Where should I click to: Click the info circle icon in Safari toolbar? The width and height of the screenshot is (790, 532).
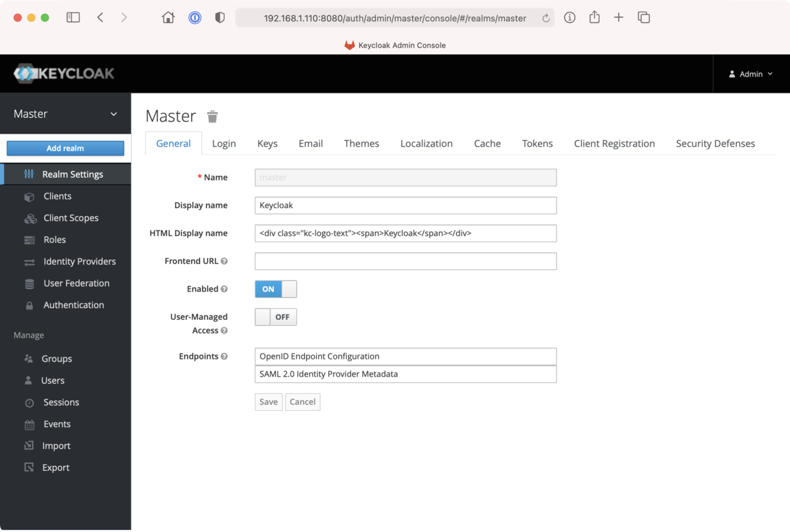(570, 18)
